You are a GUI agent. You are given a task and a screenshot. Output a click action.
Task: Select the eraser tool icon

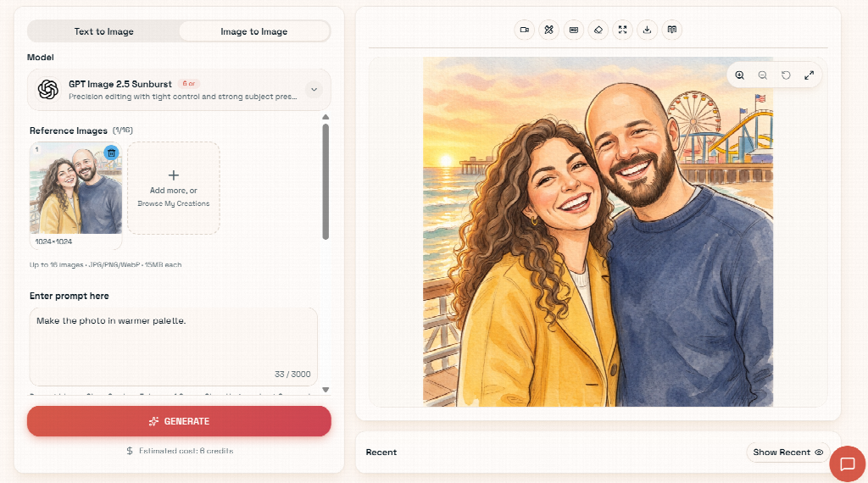coord(598,30)
